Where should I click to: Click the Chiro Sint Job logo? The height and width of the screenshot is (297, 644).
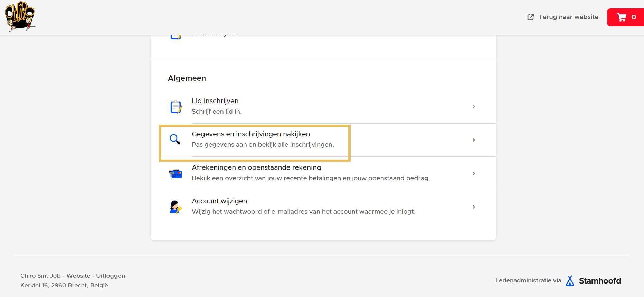(x=20, y=17)
